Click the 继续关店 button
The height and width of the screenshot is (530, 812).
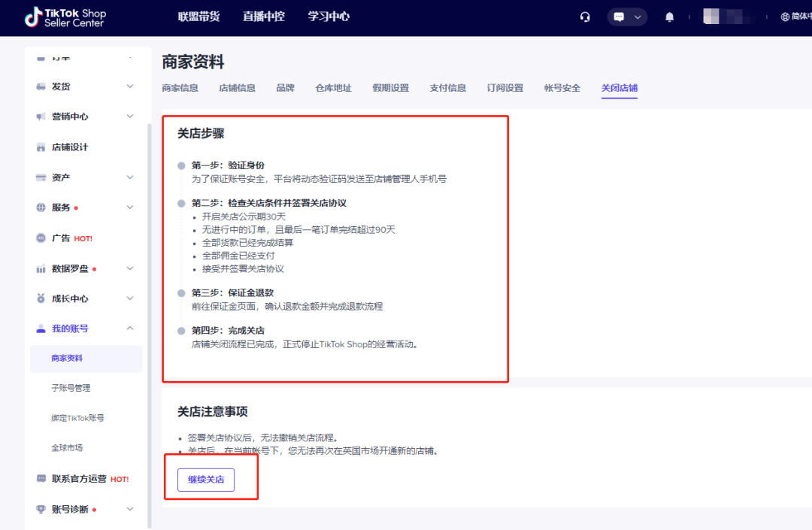[x=205, y=480]
